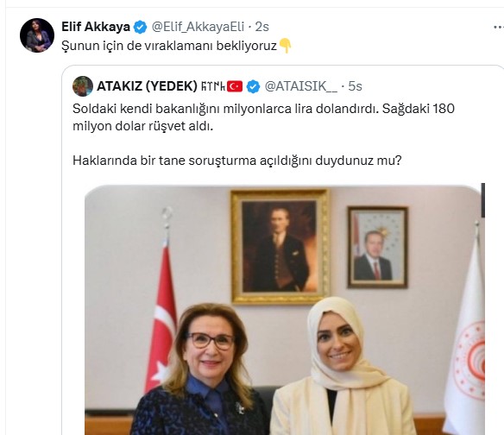Click the @ATAISIK__ handle
Screen dimensions: 504x435
(301, 86)
